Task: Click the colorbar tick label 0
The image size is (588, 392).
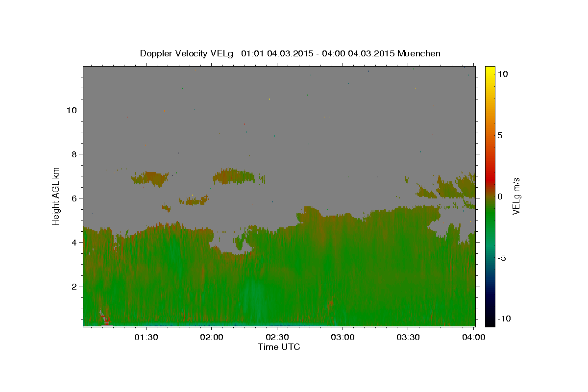Action: pos(500,196)
